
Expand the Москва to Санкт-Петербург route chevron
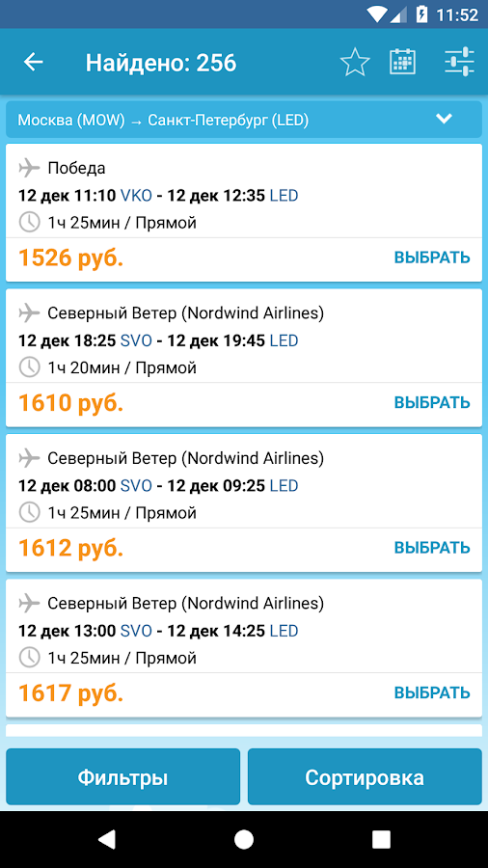(x=445, y=119)
